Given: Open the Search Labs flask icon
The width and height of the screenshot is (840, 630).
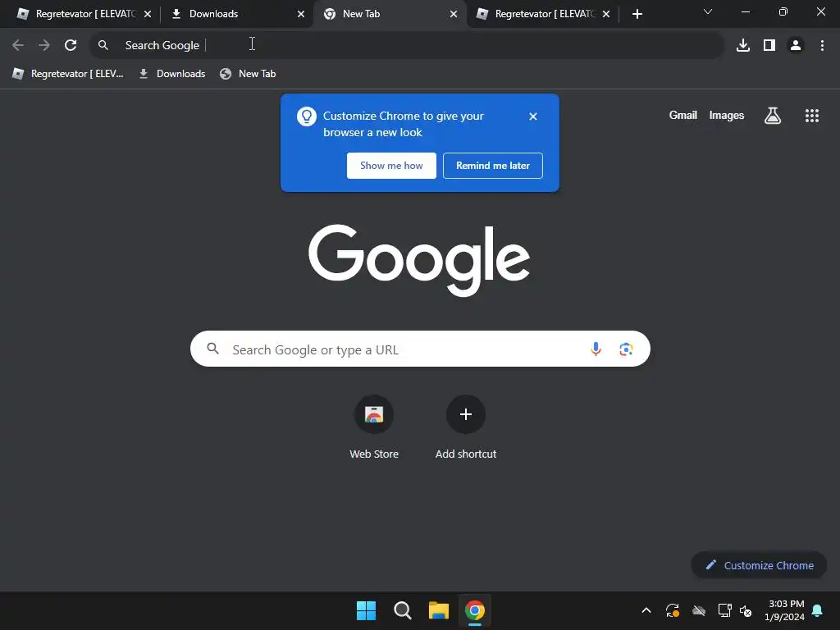Looking at the screenshot, I should point(773,116).
